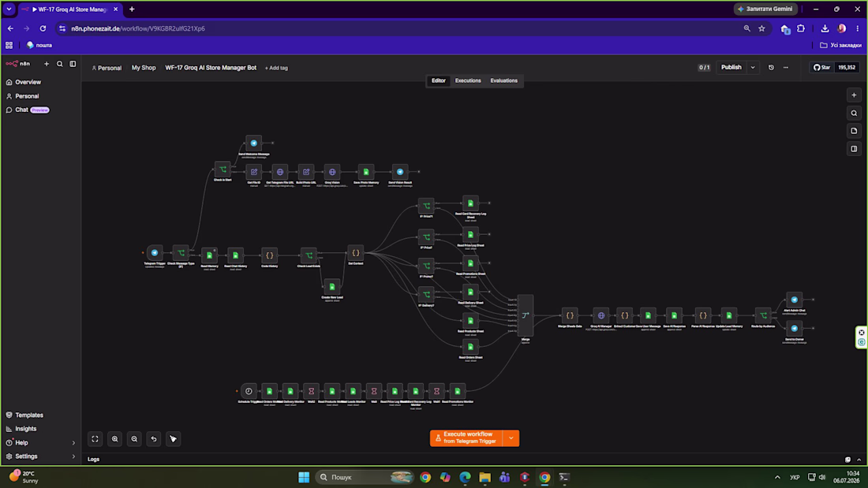Zoom out on the workflow canvas
Image resolution: width=868 pixels, height=488 pixels.
pyautogui.click(x=134, y=439)
